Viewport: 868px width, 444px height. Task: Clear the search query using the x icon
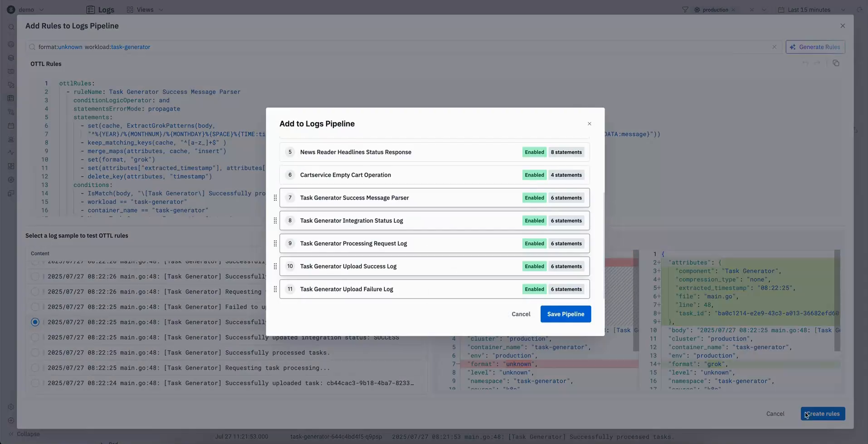pyautogui.click(x=775, y=47)
